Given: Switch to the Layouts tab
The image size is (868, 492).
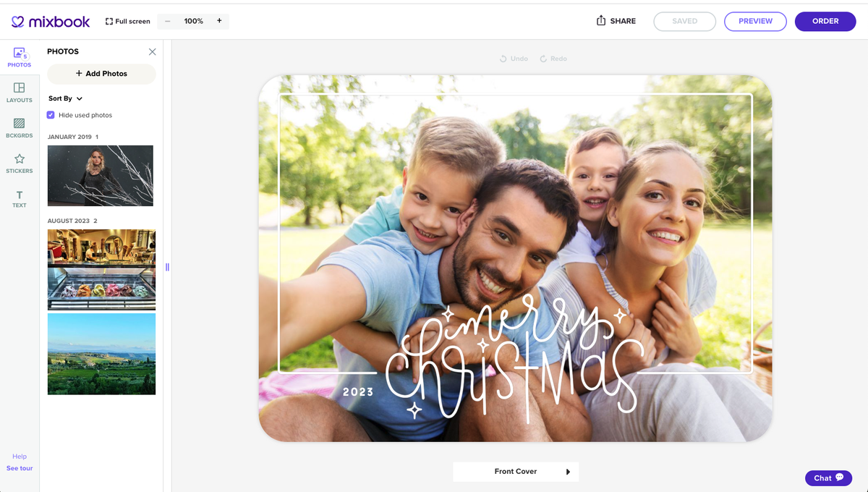Looking at the screenshot, I should (19, 92).
